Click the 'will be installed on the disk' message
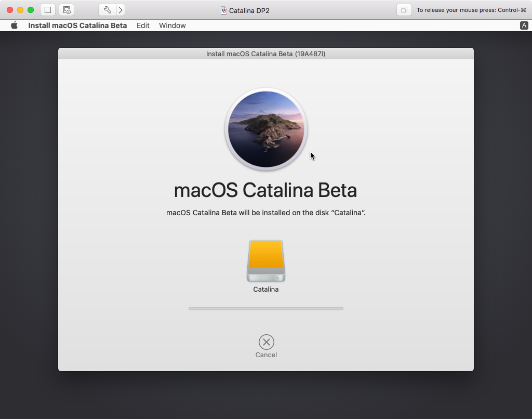Image resolution: width=532 pixels, height=419 pixels. click(265, 213)
